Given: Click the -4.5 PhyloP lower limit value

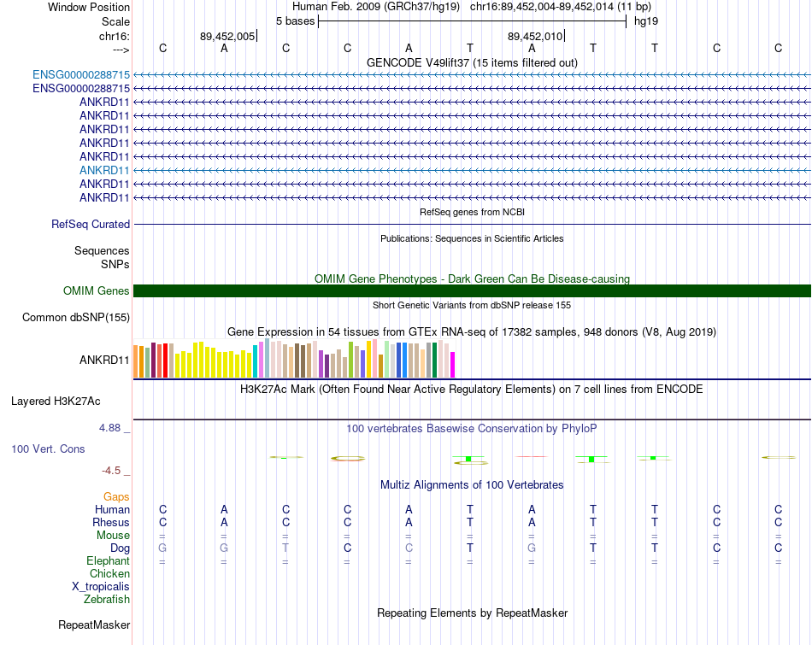Looking at the screenshot, I should tap(111, 470).
